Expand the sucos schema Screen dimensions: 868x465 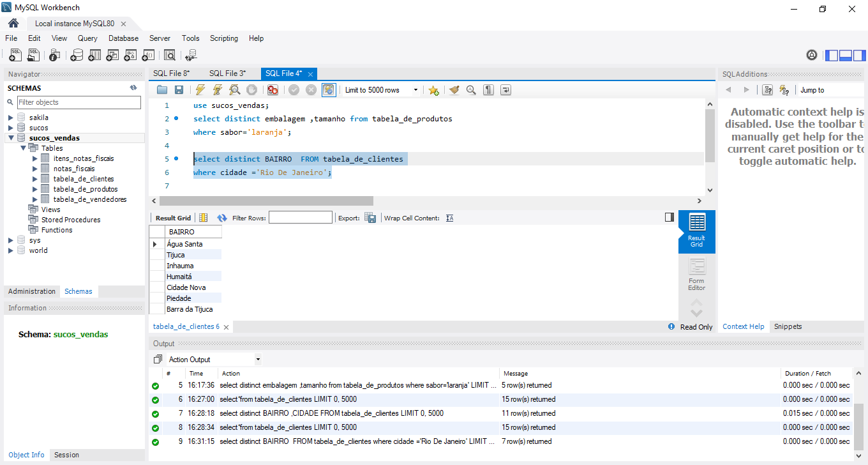pos(11,128)
